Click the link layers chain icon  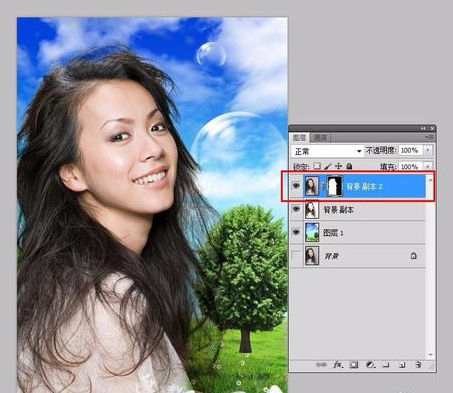321,365
